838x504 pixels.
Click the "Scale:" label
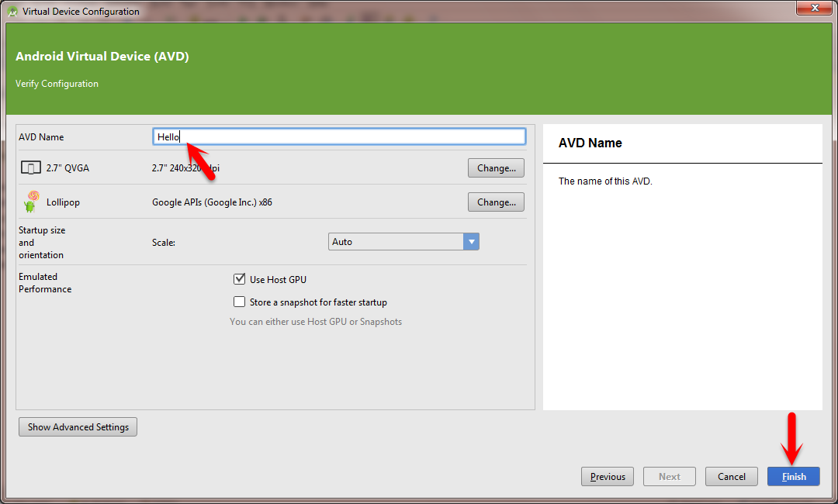point(164,243)
